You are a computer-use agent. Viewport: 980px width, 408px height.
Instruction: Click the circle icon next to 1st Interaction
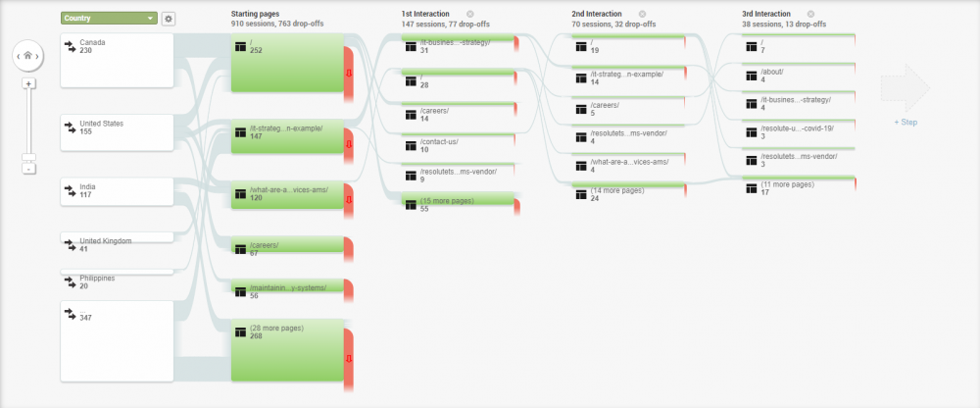pos(469,14)
